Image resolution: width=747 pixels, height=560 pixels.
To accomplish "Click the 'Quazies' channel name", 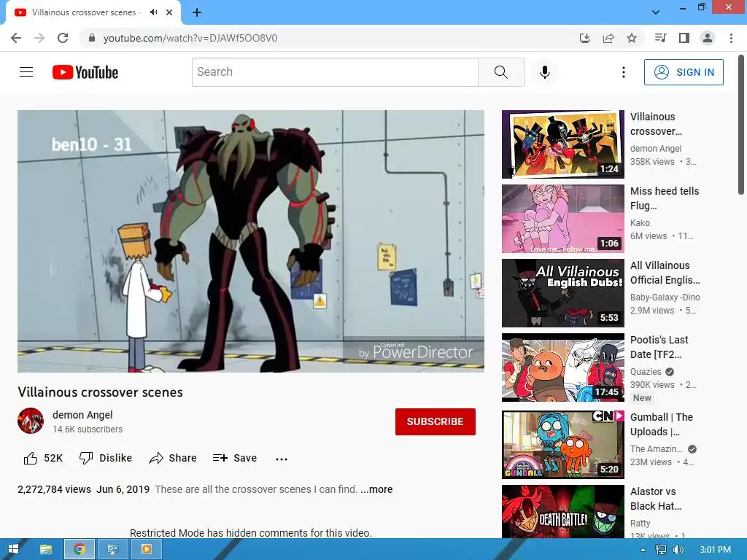I will pos(646,372).
